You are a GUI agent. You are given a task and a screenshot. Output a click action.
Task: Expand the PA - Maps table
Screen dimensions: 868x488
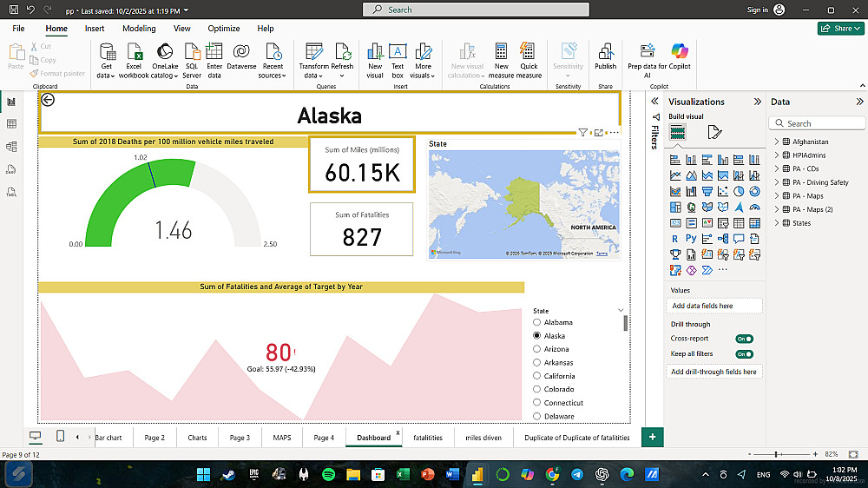(777, 196)
